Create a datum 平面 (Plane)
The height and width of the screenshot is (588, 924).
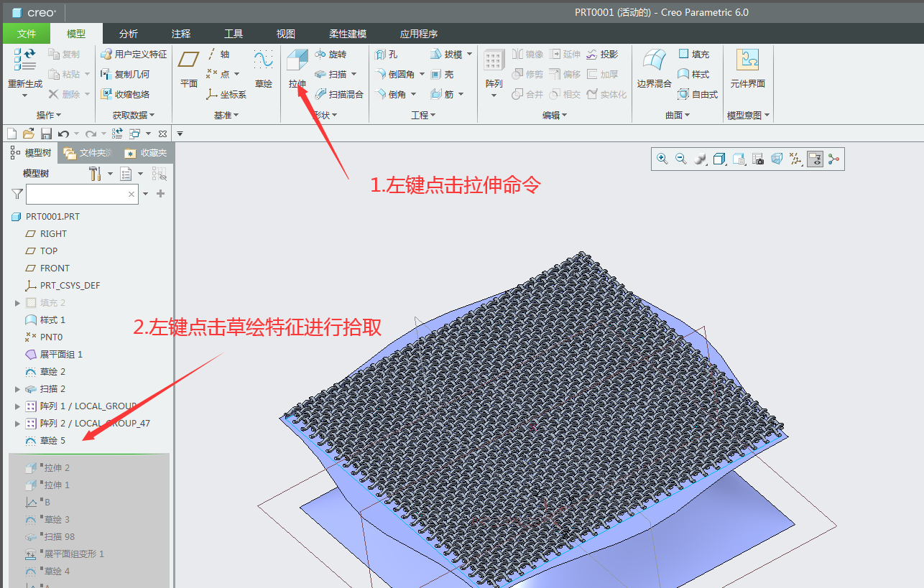(x=189, y=70)
